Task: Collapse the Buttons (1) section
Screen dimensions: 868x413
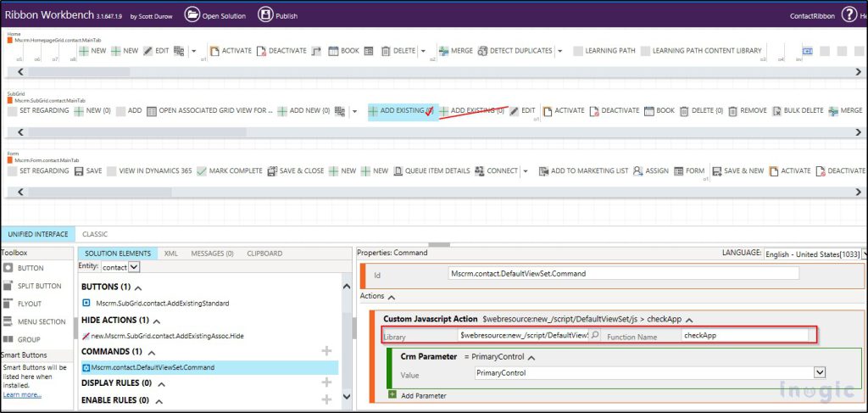Action: (x=137, y=287)
